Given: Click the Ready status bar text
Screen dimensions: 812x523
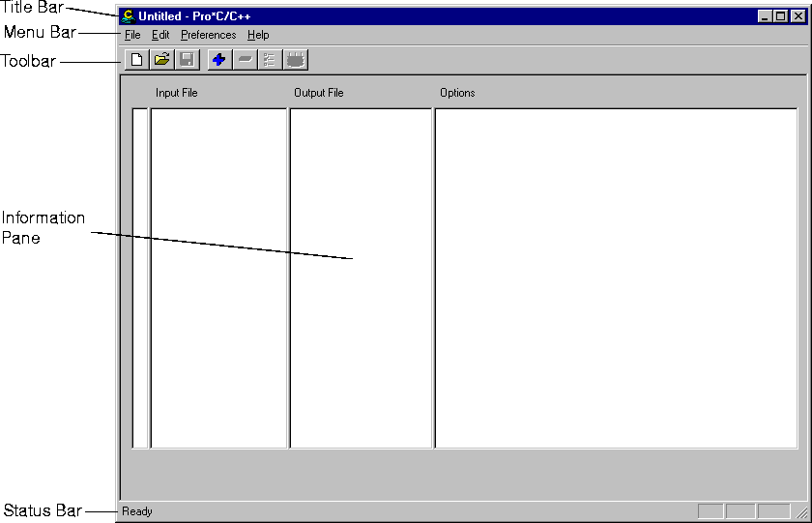Looking at the screenshot, I should tap(137, 511).
